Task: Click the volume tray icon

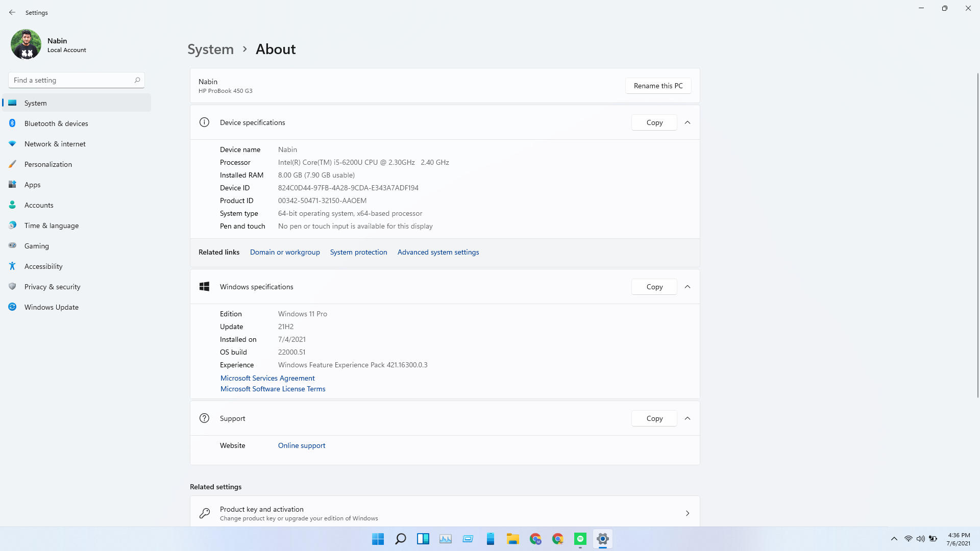Action: coord(920,539)
